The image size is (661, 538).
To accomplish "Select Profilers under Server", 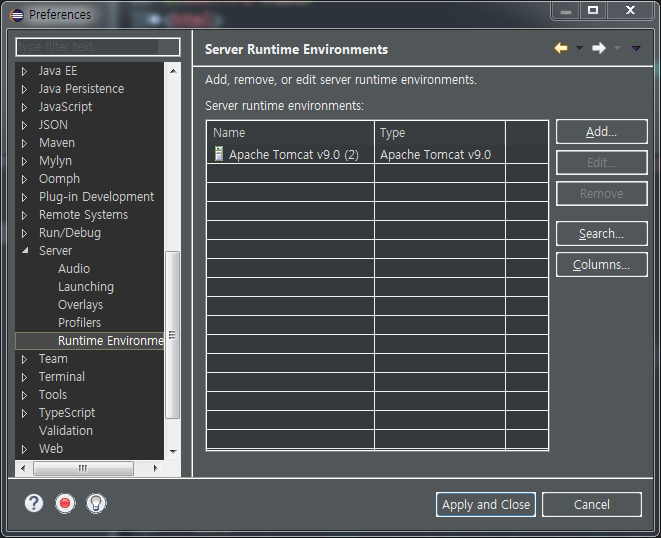I will (80, 323).
